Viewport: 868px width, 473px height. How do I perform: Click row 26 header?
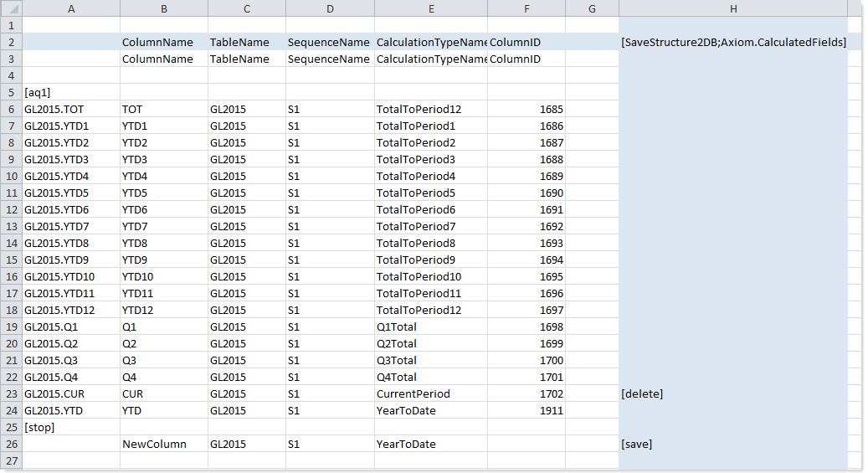pos(11,444)
